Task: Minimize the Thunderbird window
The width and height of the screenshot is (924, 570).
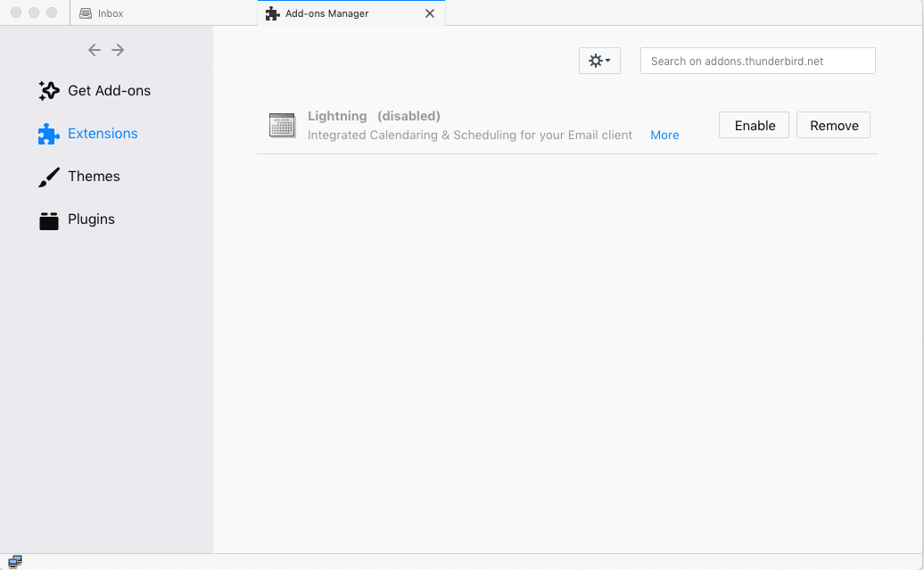Action: [34, 12]
